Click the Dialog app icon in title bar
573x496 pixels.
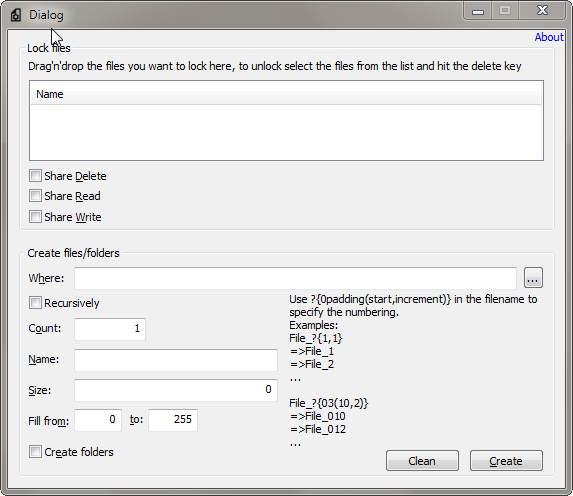pyautogui.click(x=16, y=15)
